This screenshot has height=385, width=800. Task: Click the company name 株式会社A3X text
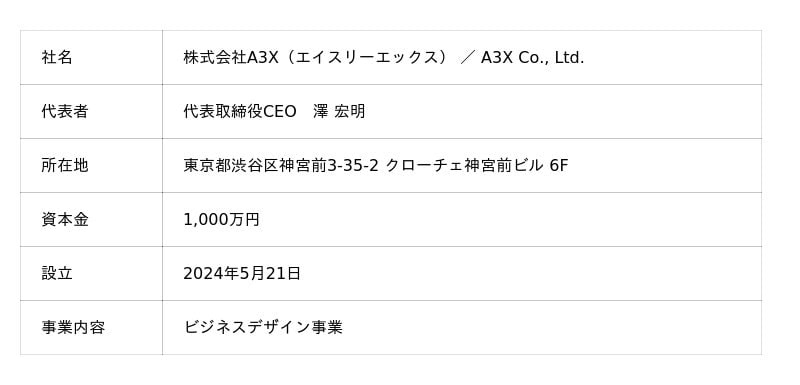pyautogui.click(x=231, y=58)
